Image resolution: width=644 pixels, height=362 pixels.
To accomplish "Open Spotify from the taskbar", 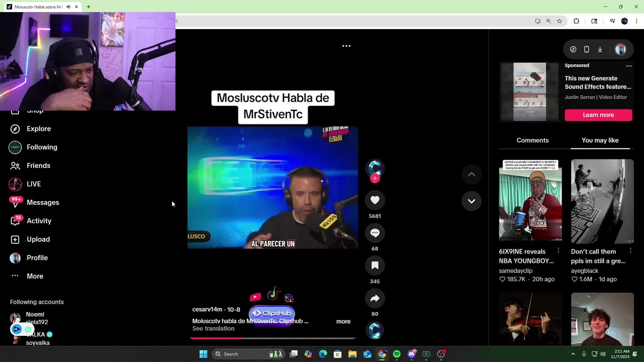I will [396, 354].
